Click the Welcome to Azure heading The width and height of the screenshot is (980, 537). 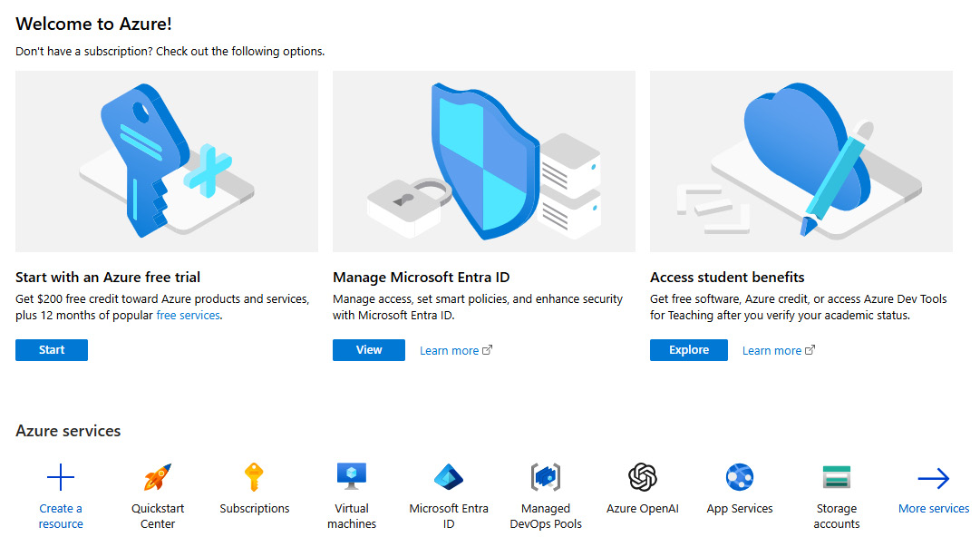click(x=93, y=24)
